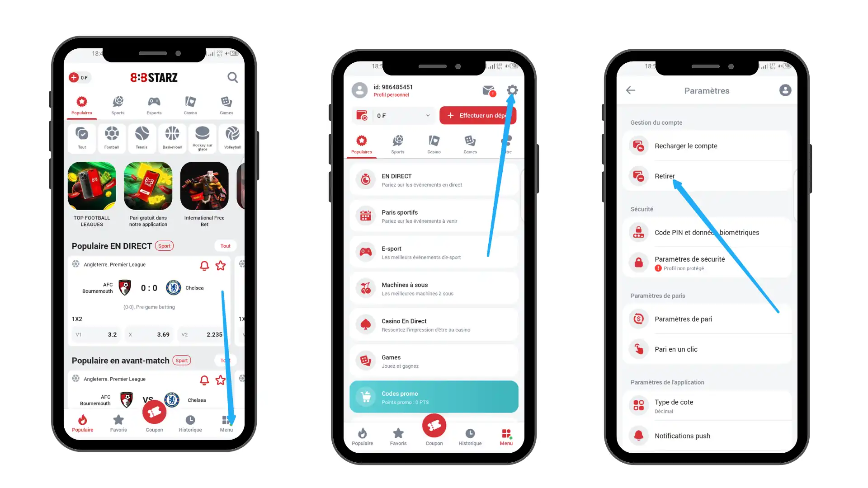This screenshot has height=488, width=868.
Task: Select the Populaires tab in navigation
Action: pyautogui.click(x=82, y=105)
